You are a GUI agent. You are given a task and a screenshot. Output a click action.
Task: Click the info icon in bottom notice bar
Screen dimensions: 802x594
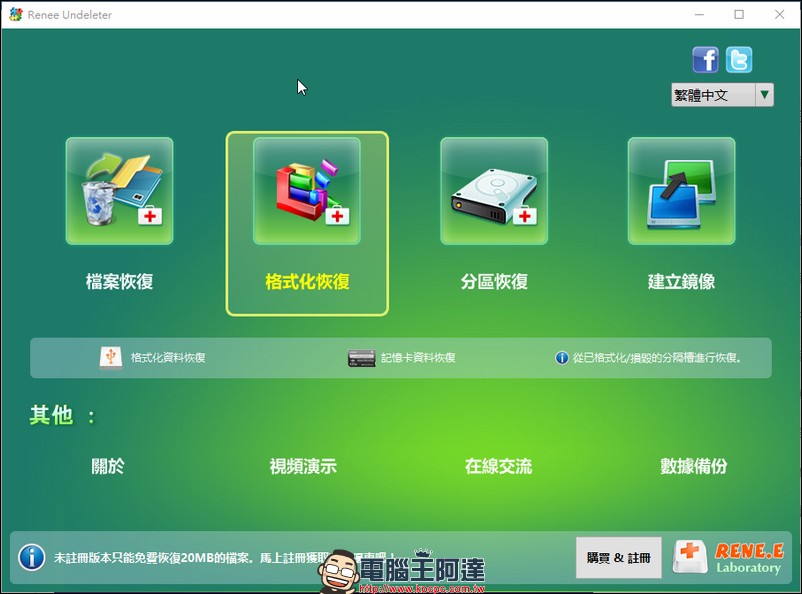click(32, 557)
